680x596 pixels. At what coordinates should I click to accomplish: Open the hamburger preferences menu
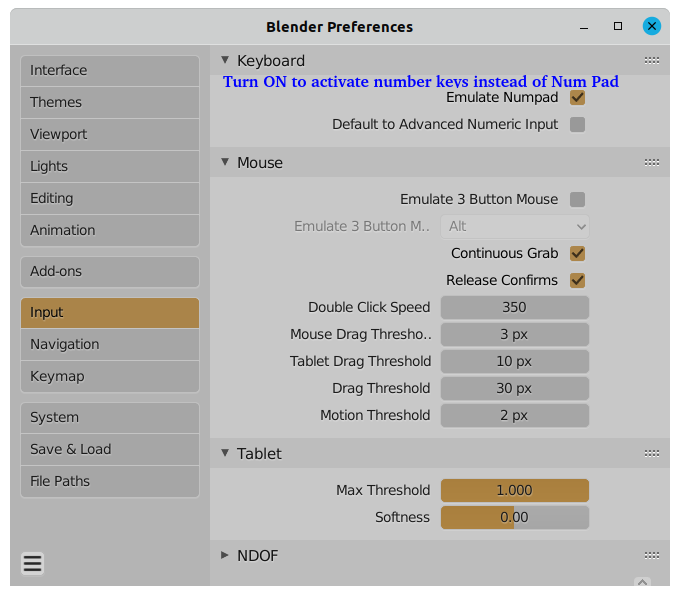33,563
